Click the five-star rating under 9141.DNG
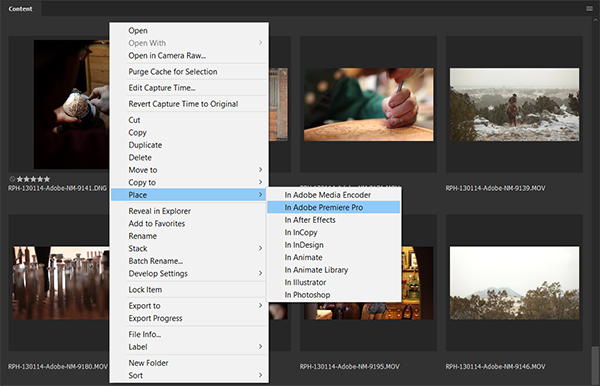600x386 pixels. tap(33, 179)
